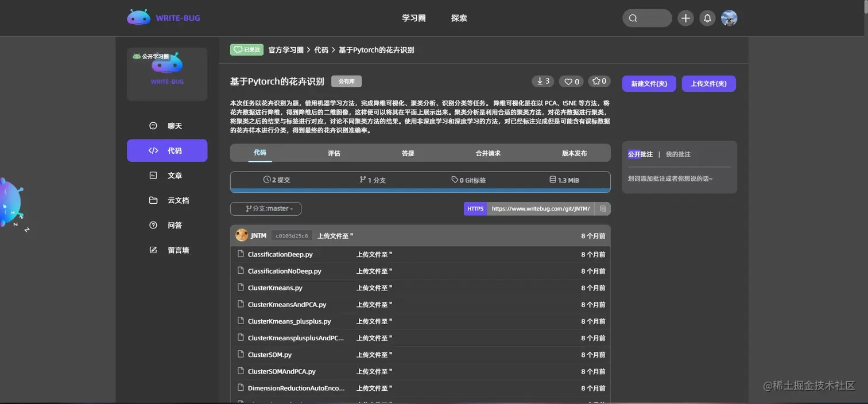Click the 公开学习圈 circle card
The image size is (868, 404).
pos(167,74)
